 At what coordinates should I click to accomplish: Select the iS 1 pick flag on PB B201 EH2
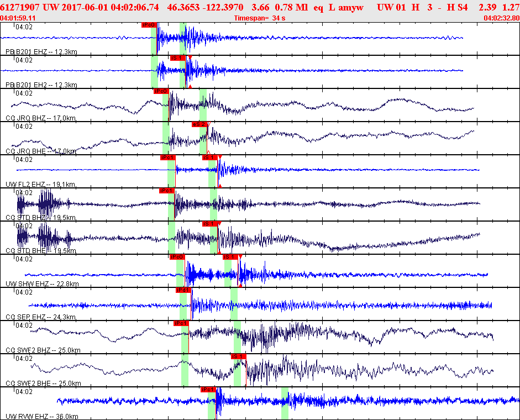(177, 58)
